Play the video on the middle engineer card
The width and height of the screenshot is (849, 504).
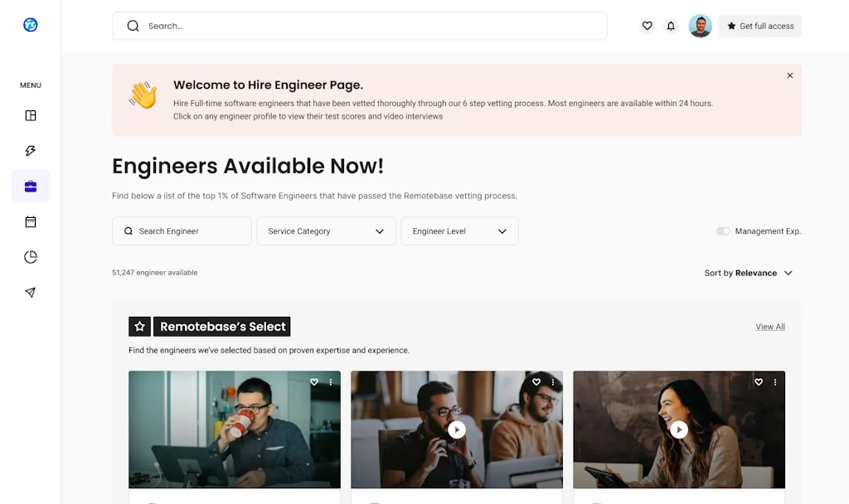tap(457, 429)
